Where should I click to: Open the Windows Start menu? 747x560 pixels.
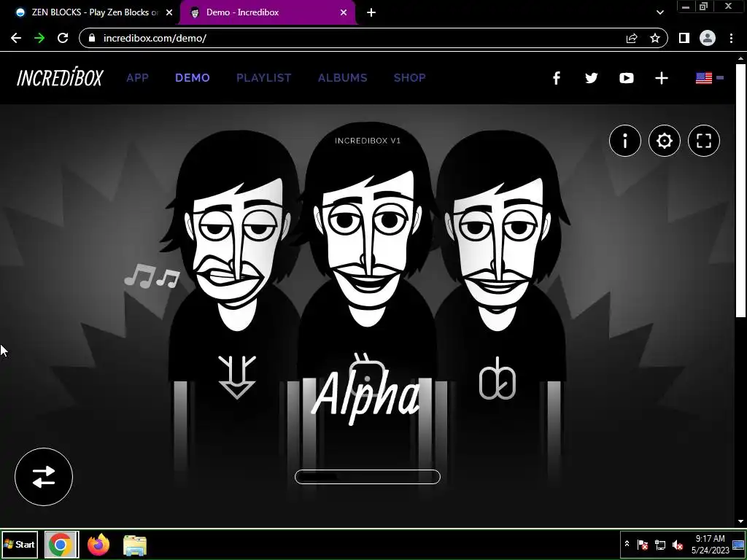point(20,544)
